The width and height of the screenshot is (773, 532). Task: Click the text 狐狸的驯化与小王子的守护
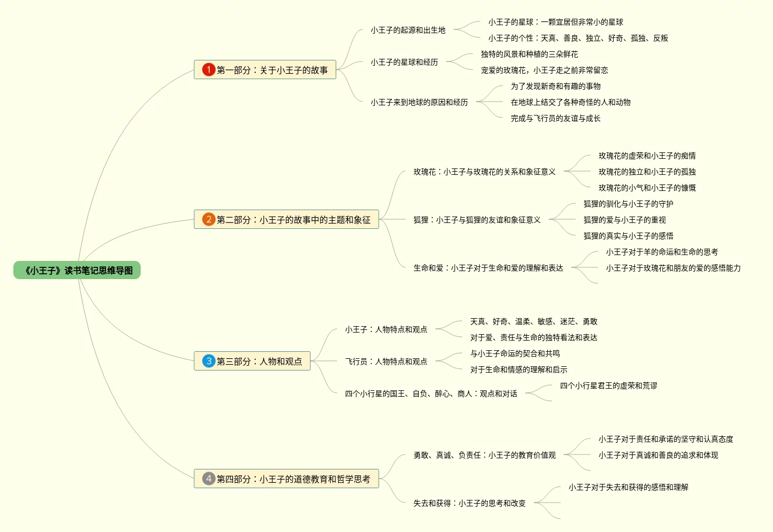tap(629, 204)
